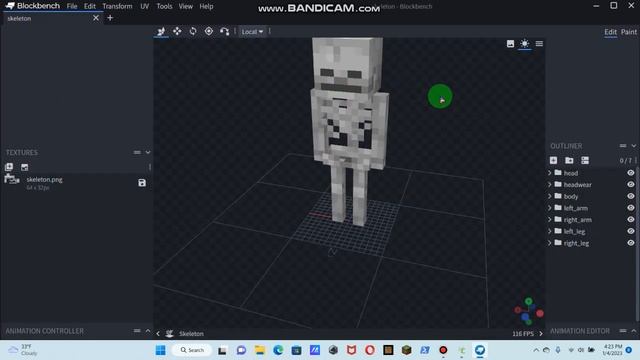Toggle visibility of left_leg group
This screenshot has width=640, height=360.
pyautogui.click(x=631, y=231)
